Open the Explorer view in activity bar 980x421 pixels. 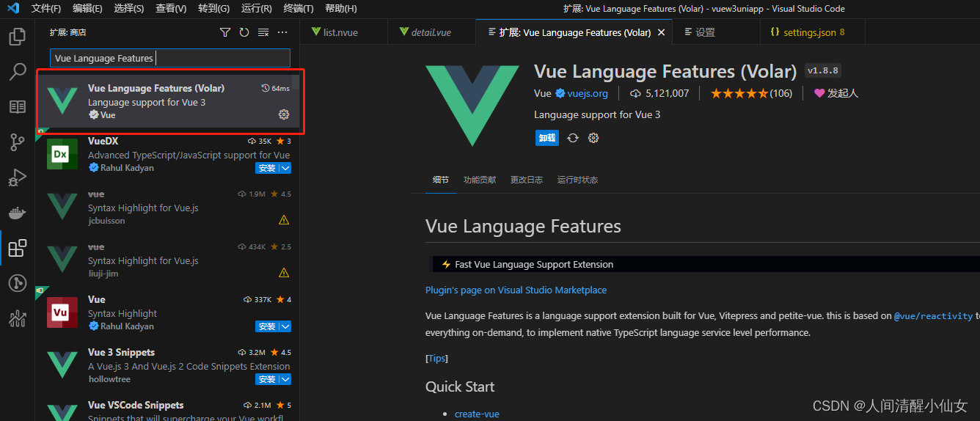[x=17, y=36]
